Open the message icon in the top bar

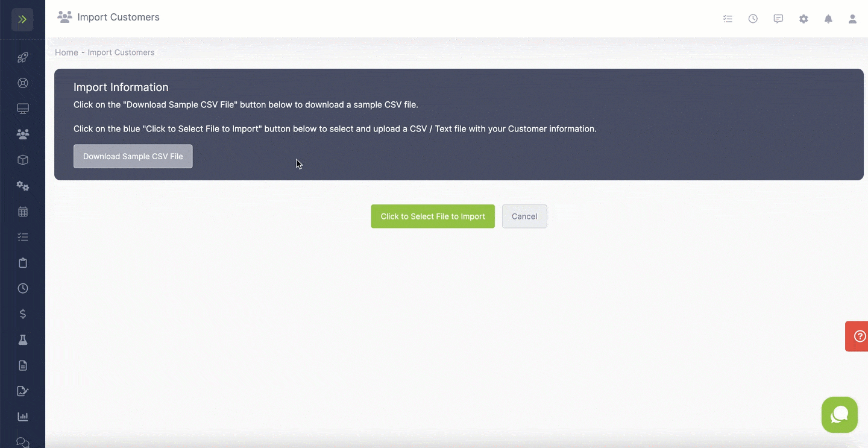[x=778, y=19]
